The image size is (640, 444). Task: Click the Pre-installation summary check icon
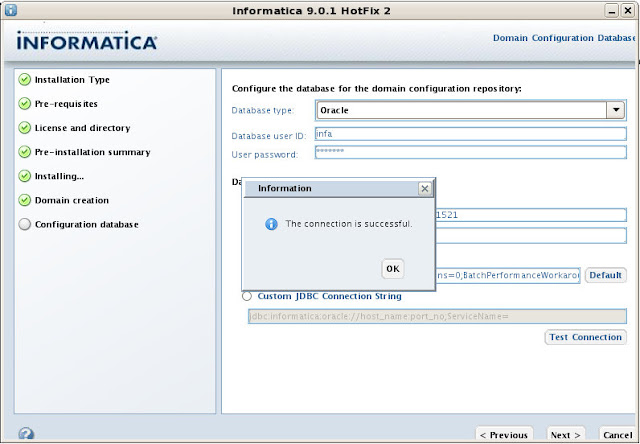24,152
